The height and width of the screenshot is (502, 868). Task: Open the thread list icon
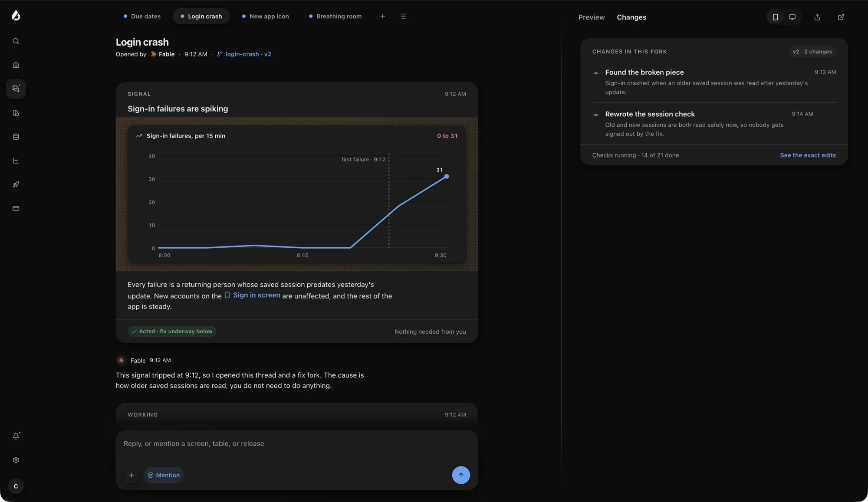pos(403,16)
